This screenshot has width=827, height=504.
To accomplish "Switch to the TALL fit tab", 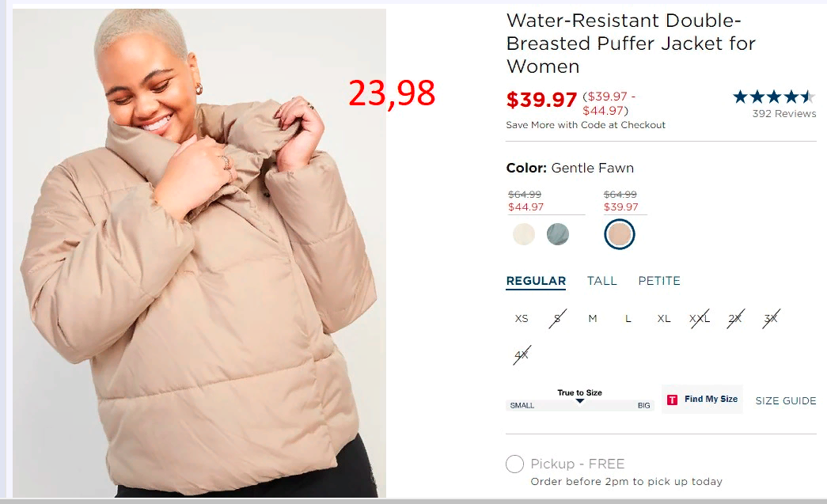I will 601,281.
